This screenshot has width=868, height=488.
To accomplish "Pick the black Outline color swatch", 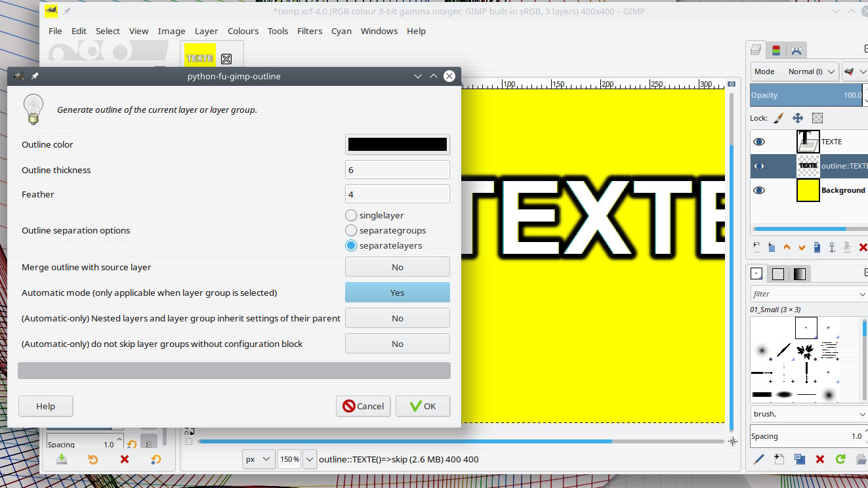I will (x=398, y=144).
